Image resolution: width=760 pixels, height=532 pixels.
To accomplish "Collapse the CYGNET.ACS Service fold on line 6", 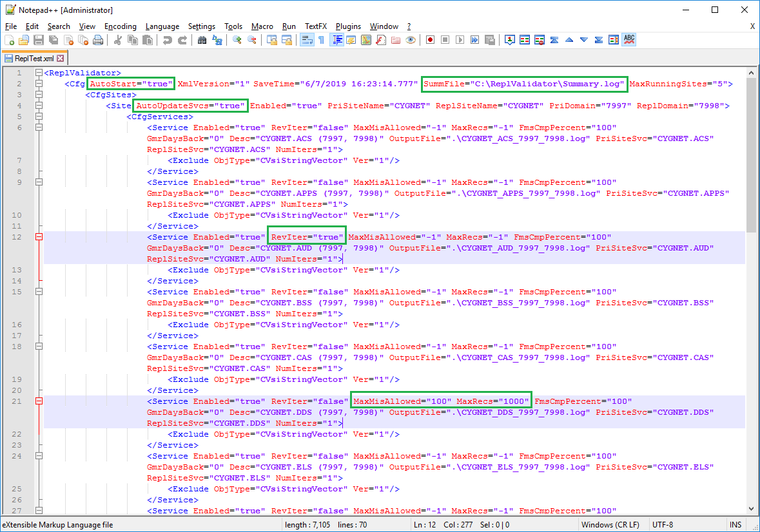I will (39, 128).
